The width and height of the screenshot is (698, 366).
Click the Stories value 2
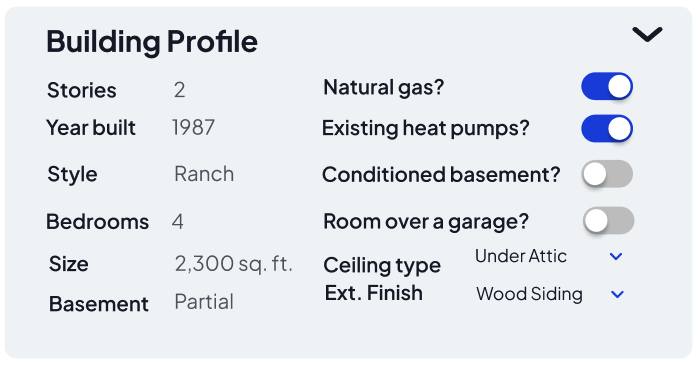click(x=179, y=90)
